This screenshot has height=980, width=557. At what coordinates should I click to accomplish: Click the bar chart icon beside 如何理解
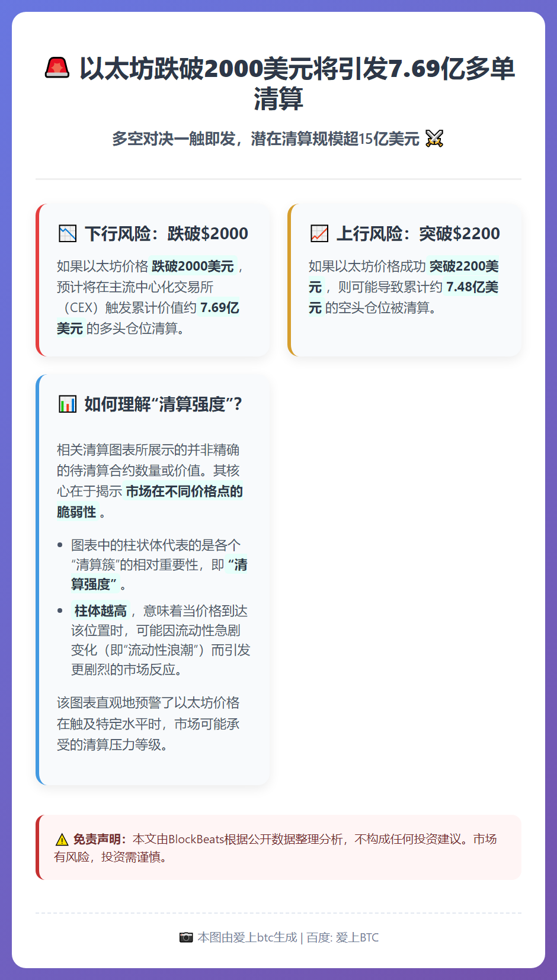pyautogui.click(x=68, y=404)
